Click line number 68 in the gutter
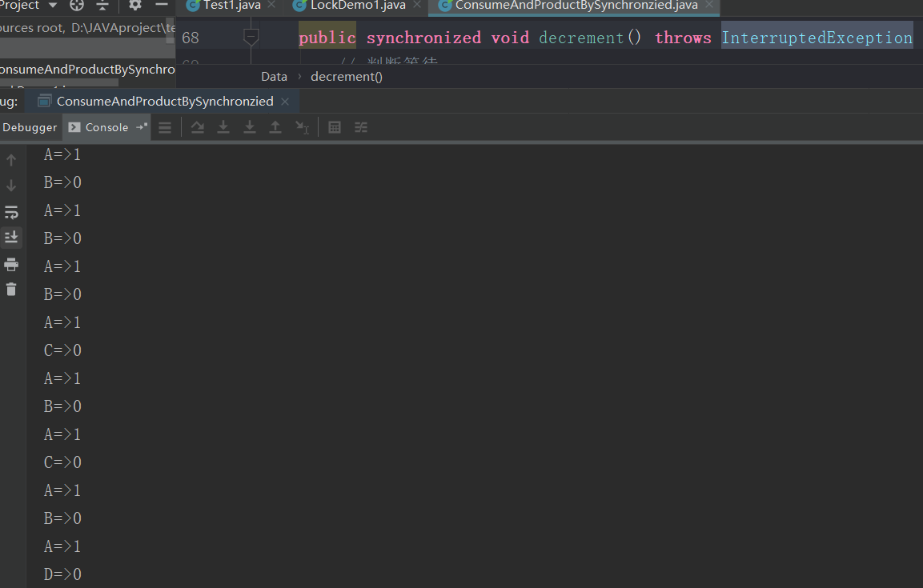This screenshot has height=588, width=923. click(191, 38)
